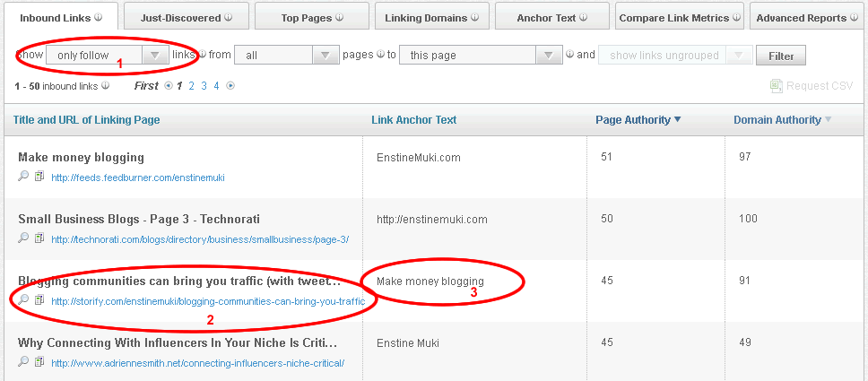Sort using the arrow beside Domain Authority
Viewport: 868px width, 381px height.
(x=829, y=119)
